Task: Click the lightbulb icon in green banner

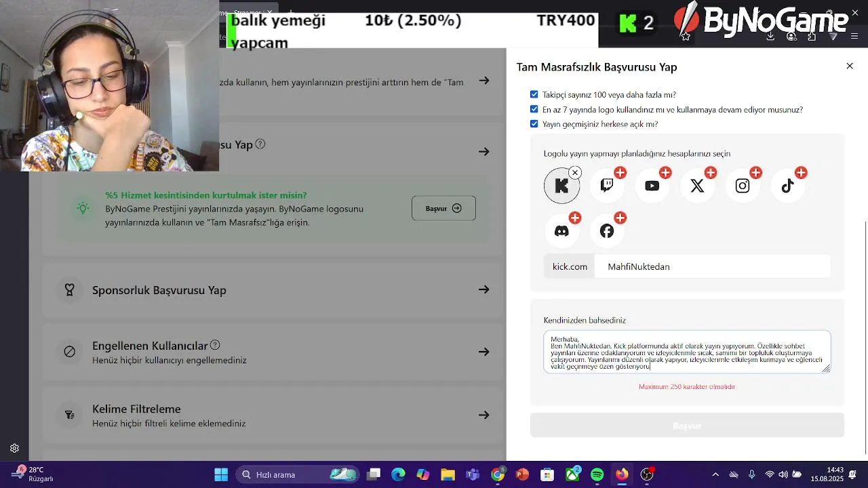Action: 83,208
